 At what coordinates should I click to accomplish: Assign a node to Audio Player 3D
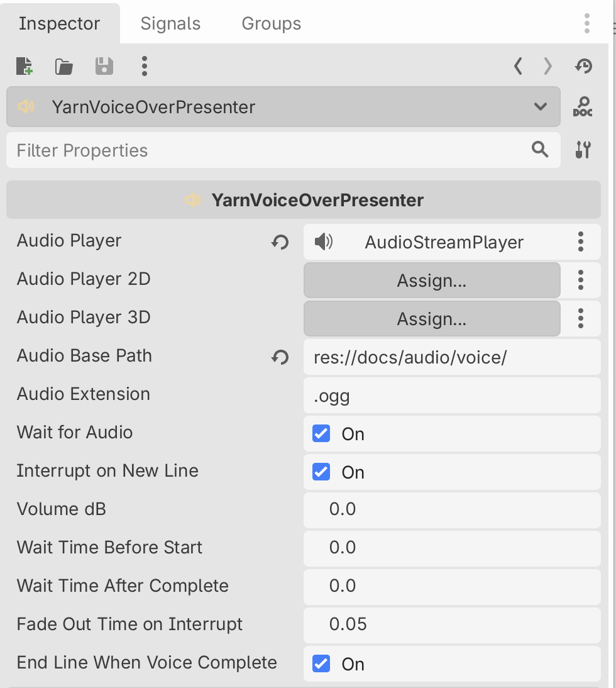432,318
